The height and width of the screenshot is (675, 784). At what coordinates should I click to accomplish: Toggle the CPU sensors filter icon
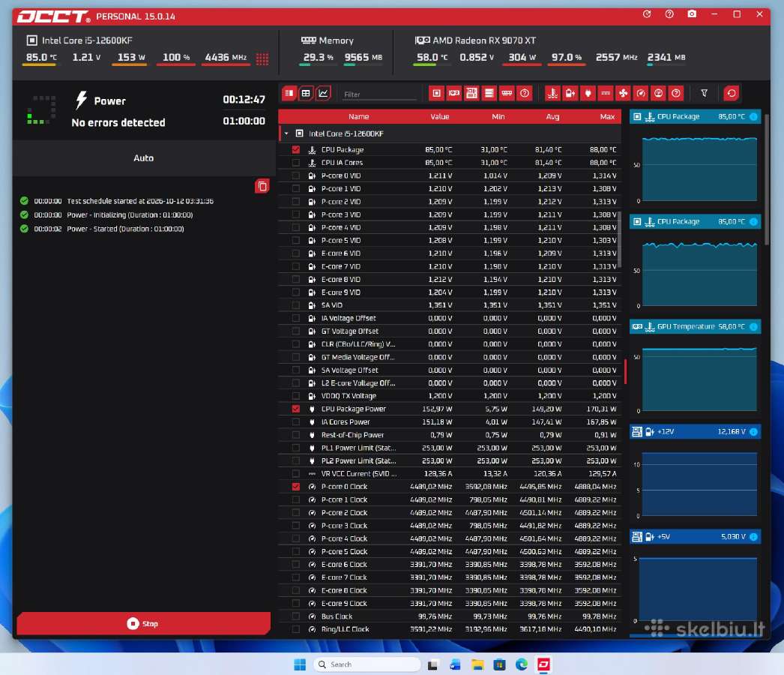coord(436,93)
